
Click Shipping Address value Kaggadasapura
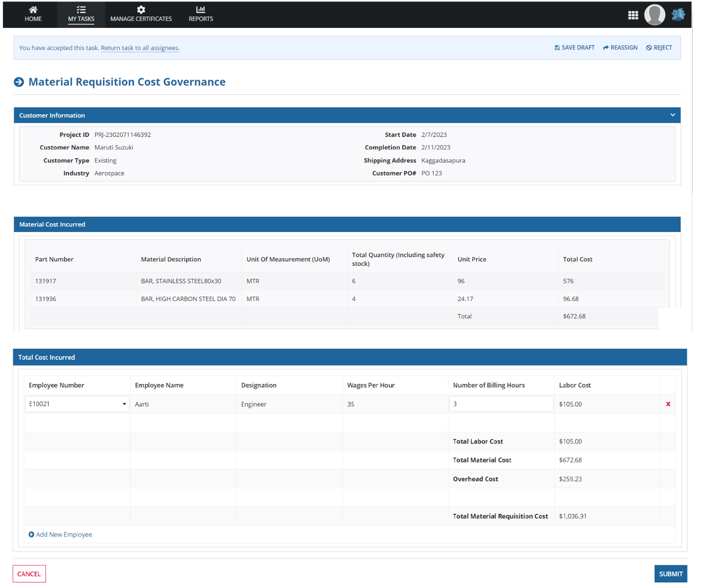[x=443, y=160]
